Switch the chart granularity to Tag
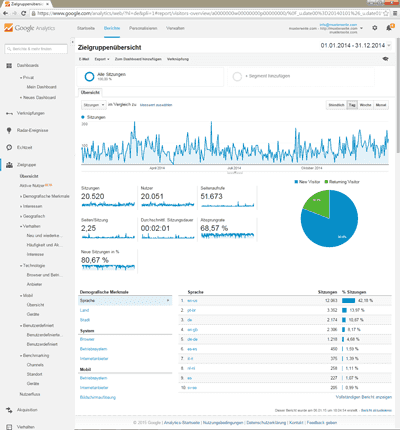This screenshot has width=400, height=430. (x=352, y=105)
